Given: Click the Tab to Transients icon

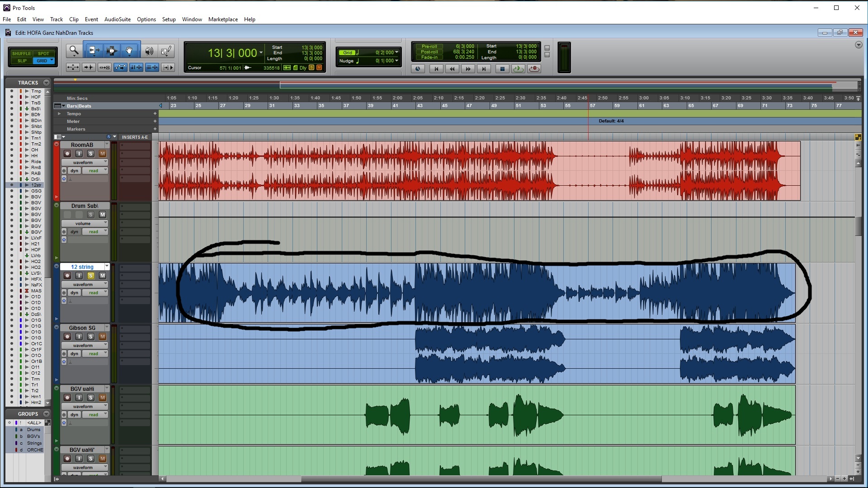Looking at the screenshot, I should pyautogui.click(x=89, y=67).
